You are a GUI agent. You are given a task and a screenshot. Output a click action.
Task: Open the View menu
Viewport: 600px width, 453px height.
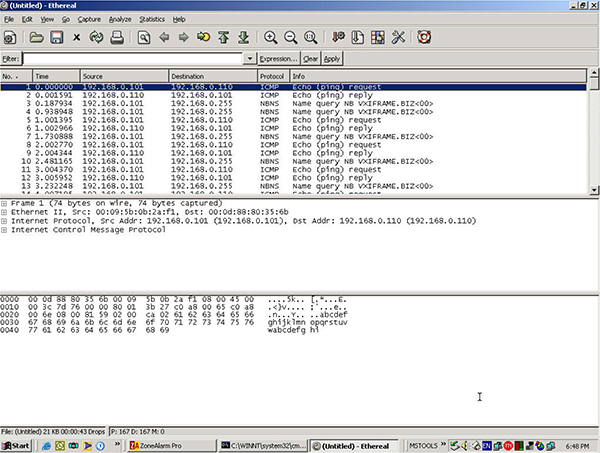tap(47, 19)
